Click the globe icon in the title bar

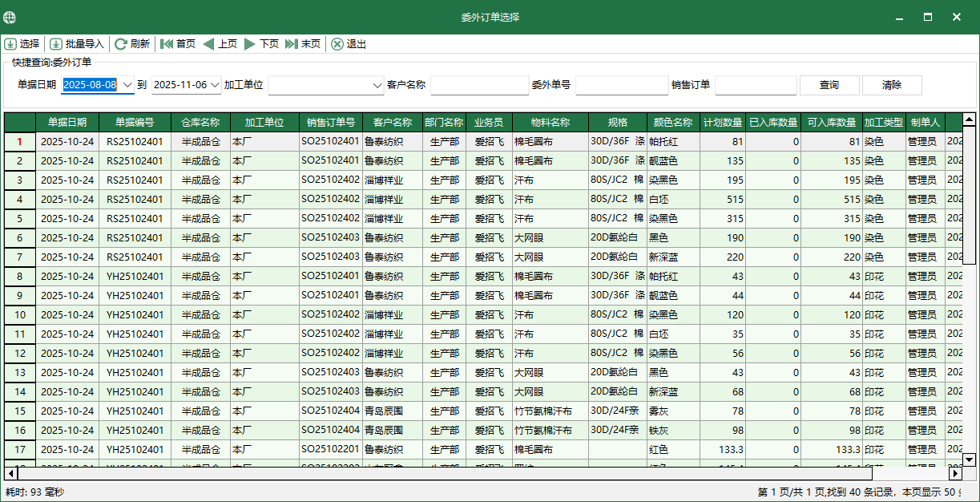10,16
